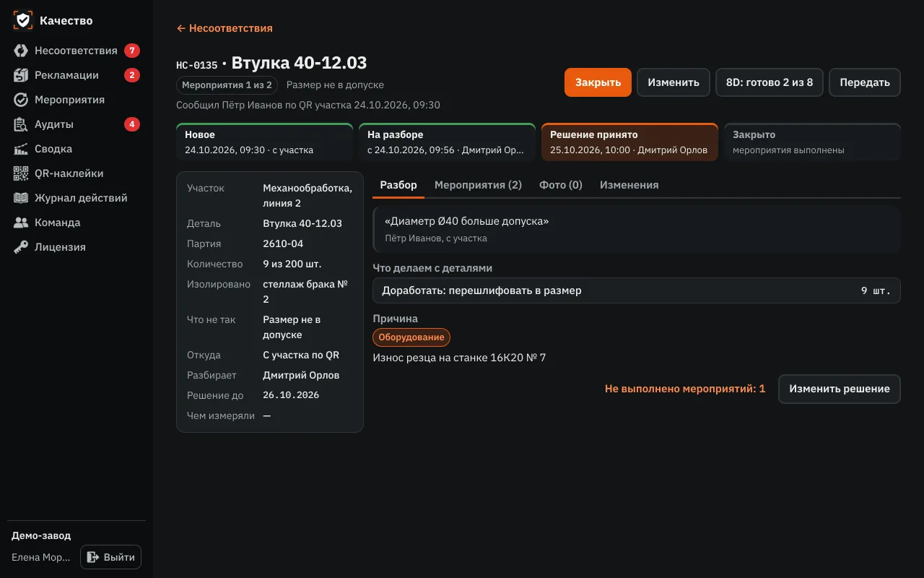Click the quote «Диаметр Ø40 больше допуска»
This screenshot has width=924, height=578.
tap(467, 221)
